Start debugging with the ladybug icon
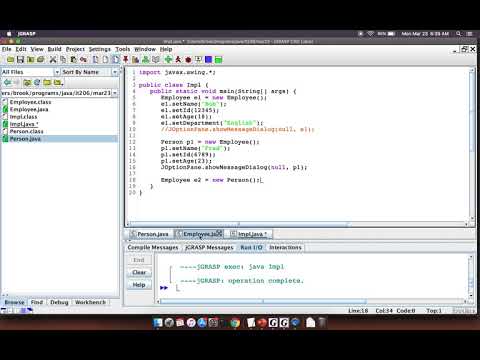Screen dimensions: 480x360 click(x=188, y=60)
